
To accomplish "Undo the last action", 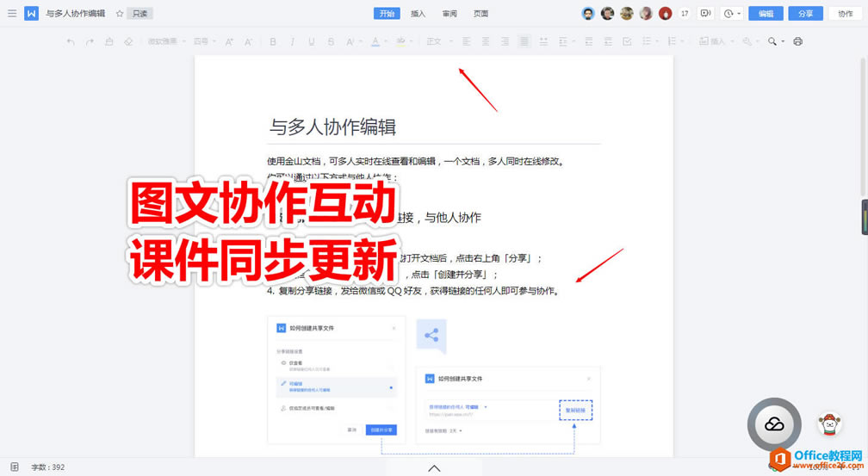I will [x=71, y=41].
